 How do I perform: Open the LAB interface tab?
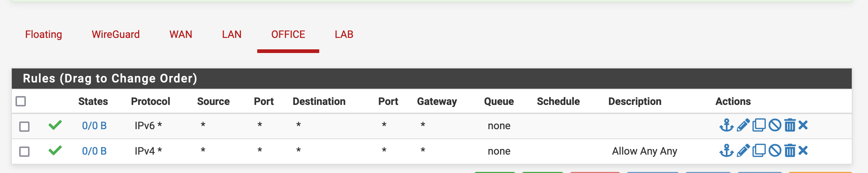344,34
